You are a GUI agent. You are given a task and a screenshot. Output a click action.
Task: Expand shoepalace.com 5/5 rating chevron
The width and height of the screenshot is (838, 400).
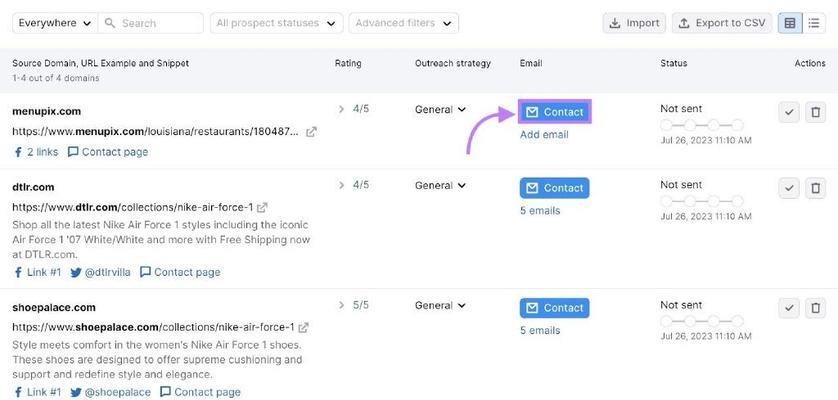342,305
